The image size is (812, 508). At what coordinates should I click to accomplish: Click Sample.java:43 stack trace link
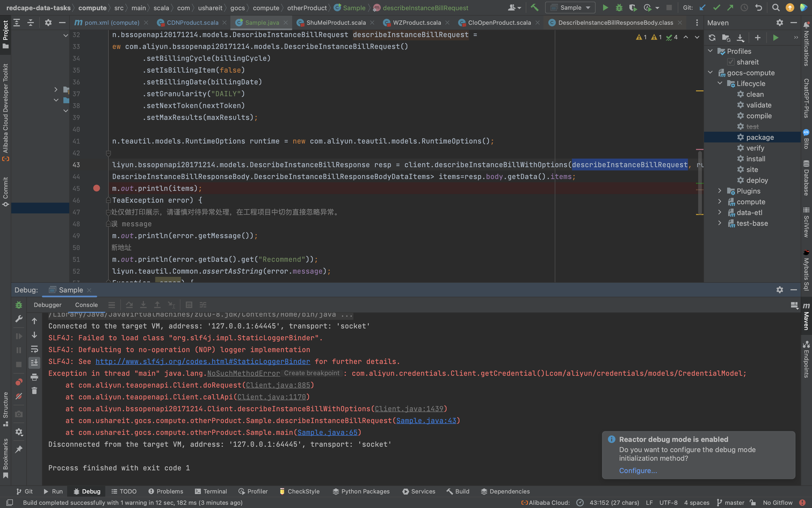click(x=426, y=421)
